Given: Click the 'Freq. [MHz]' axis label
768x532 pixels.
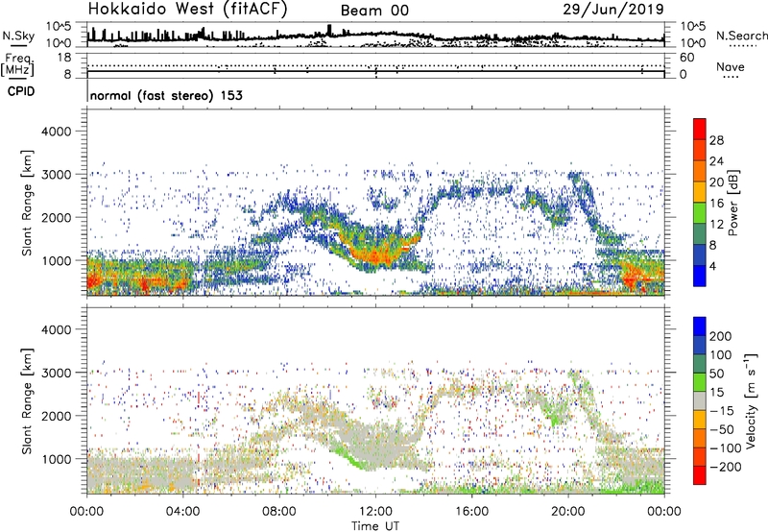Looking at the screenshot, I should click(x=17, y=64).
